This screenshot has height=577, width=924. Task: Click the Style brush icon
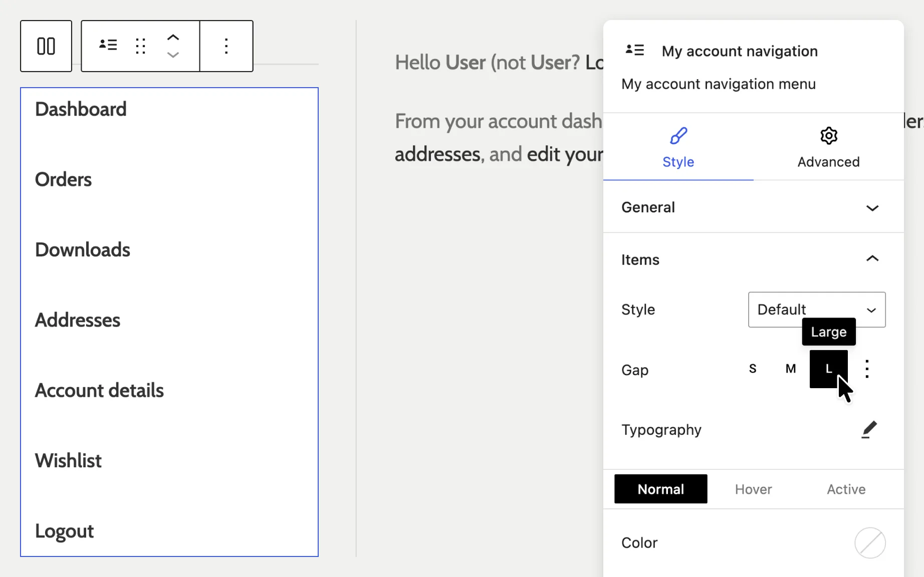pos(678,136)
